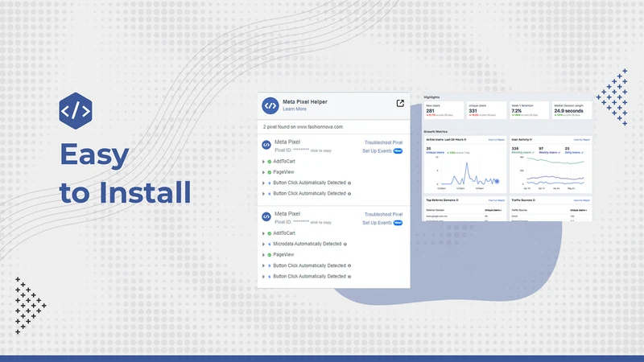Open View Full Report for Top Referrer Domains
This screenshot has width=644, height=362.
click(x=496, y=200)
